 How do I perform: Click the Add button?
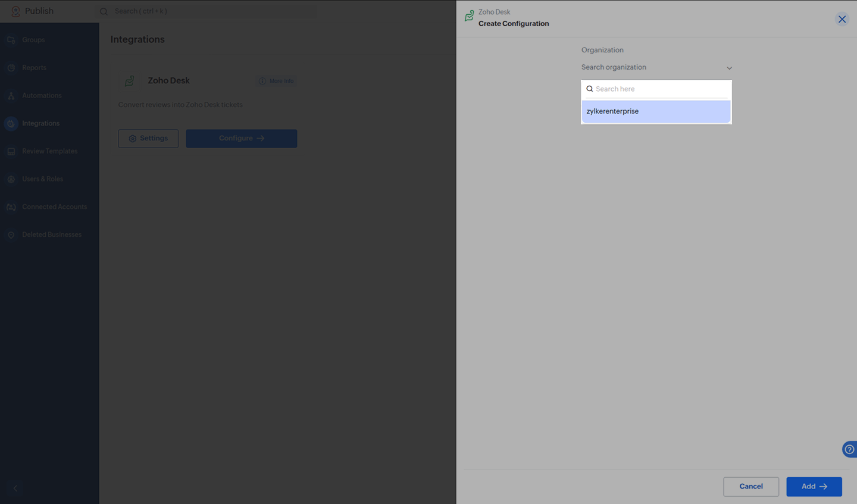click(814, 487)
